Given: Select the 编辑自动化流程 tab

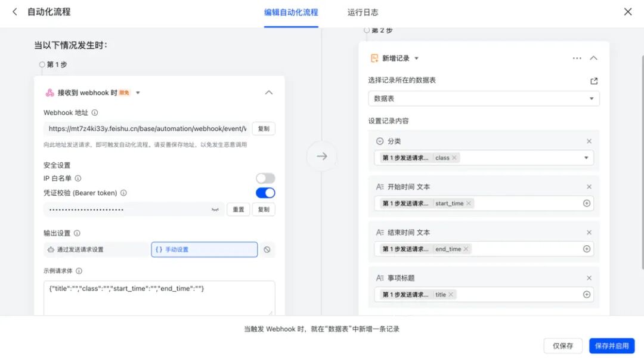Looking at the screenshot, I should [291, 13].
